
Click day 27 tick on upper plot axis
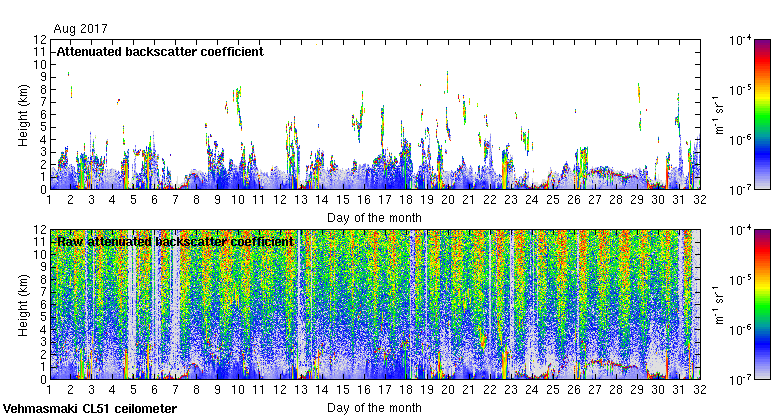coord(595,200)
